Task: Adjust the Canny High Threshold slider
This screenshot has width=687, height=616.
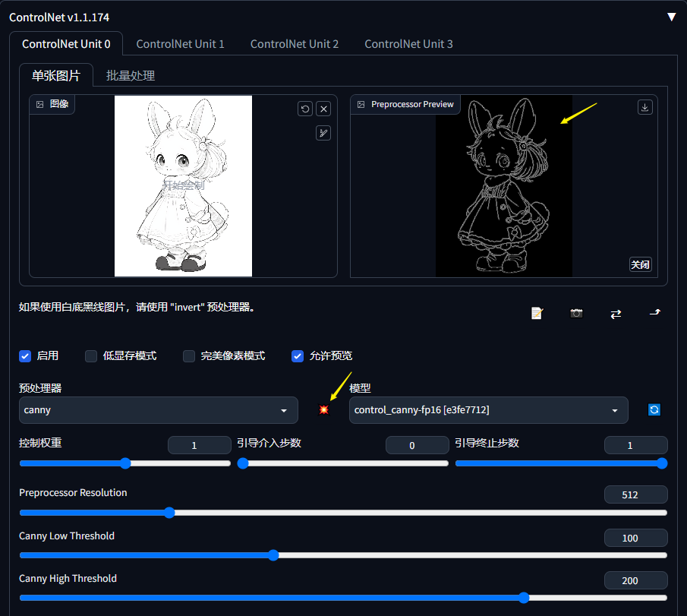Action: (x=343, y=598)
